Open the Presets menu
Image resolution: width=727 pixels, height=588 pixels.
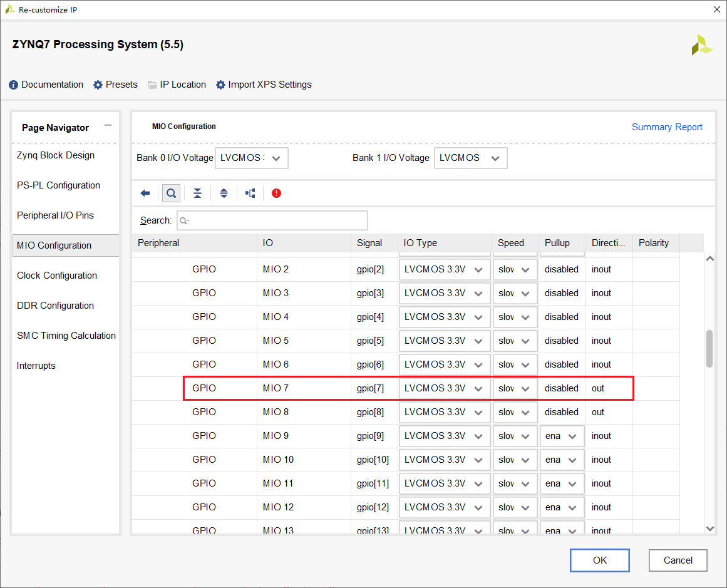pyautogui.click(x=121, y=85)
